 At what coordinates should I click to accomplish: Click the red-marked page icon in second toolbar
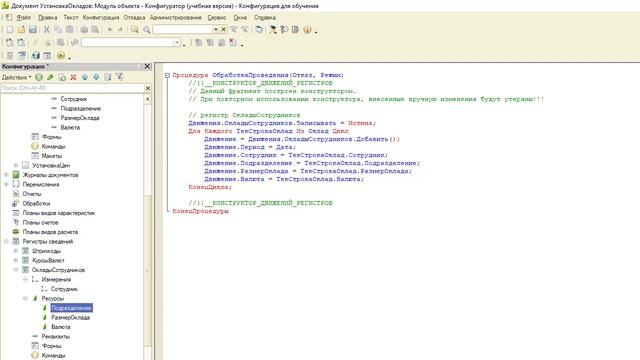[x=233, y=42]
